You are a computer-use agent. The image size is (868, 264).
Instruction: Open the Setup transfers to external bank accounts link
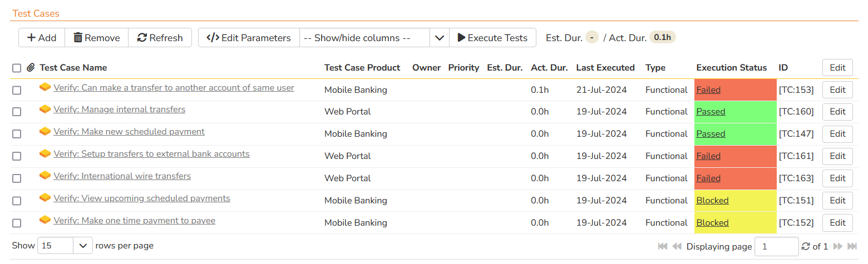click(151, 154)
